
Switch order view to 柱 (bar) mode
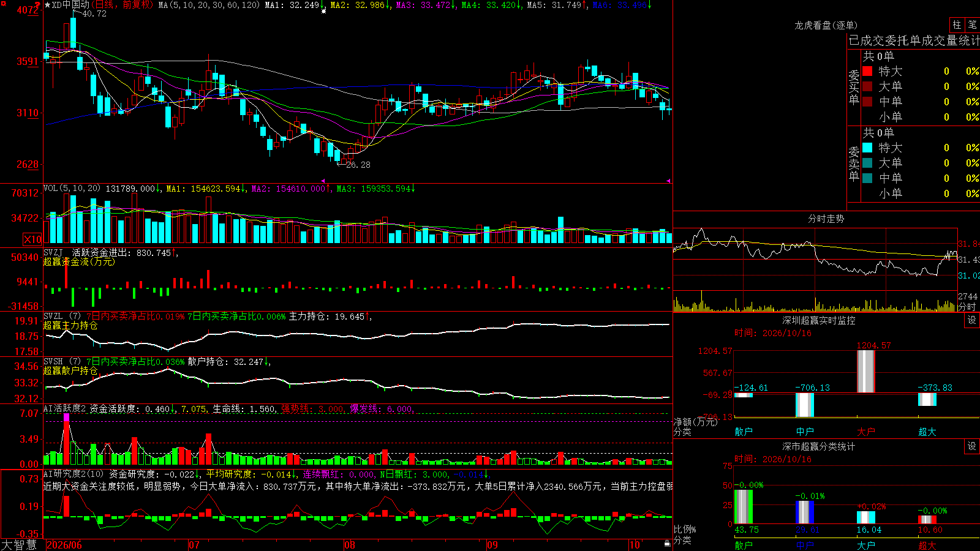click(956, 25)
